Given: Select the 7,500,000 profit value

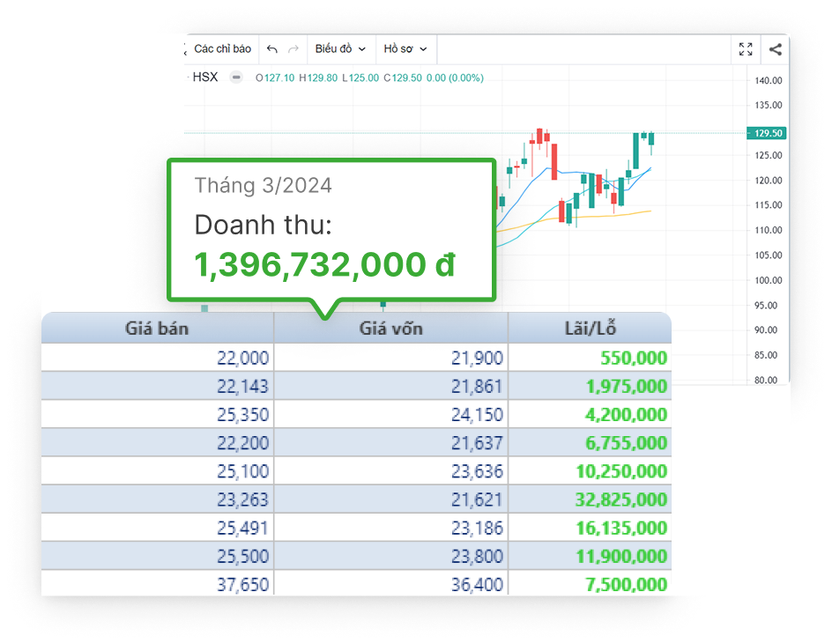Looking at the screenshot, I should coord(626,585).
